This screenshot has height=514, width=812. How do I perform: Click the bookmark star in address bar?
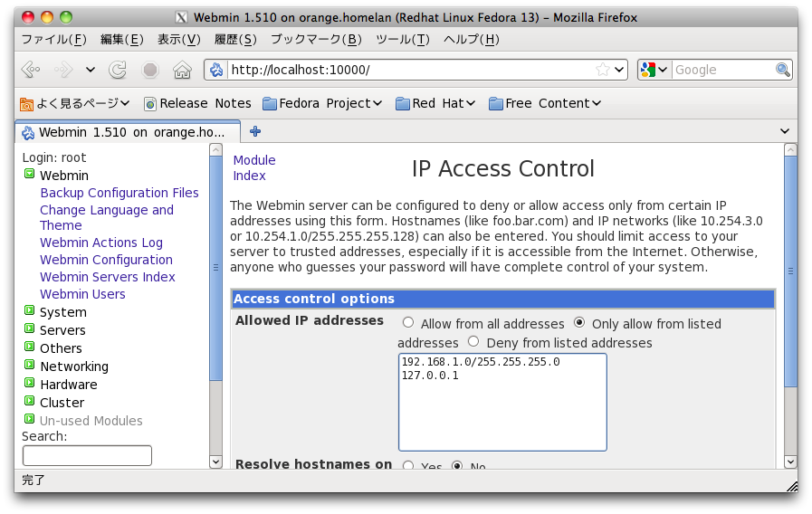pyautogui.click(x=603, y=70)
